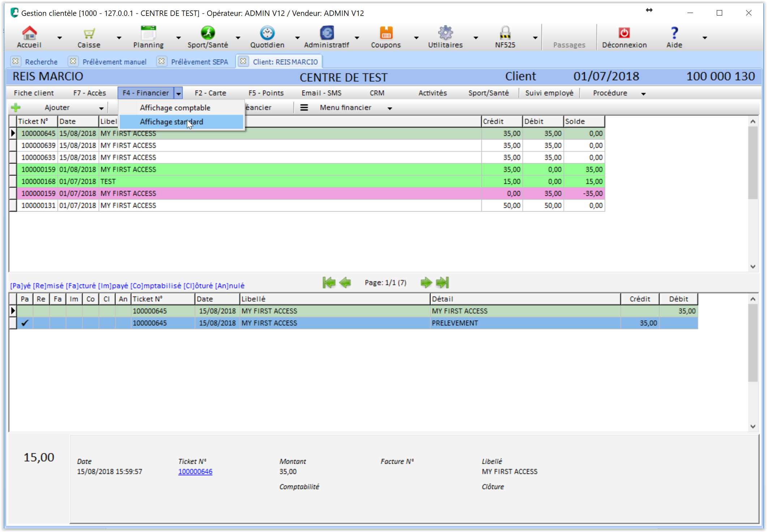Select the pink ticket 100000159 row
The image size is (767, 532).
click(311, 193)
